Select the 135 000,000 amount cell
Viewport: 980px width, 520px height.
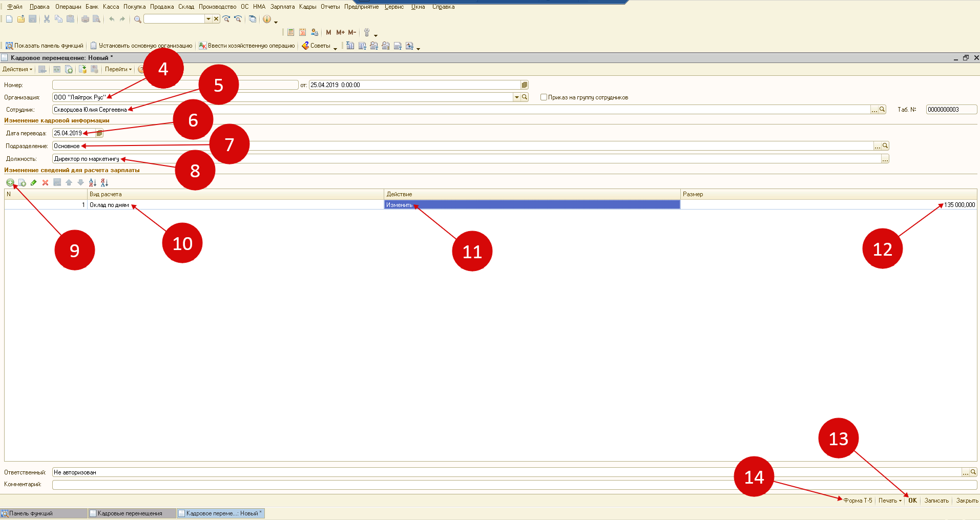pos(829,205)
